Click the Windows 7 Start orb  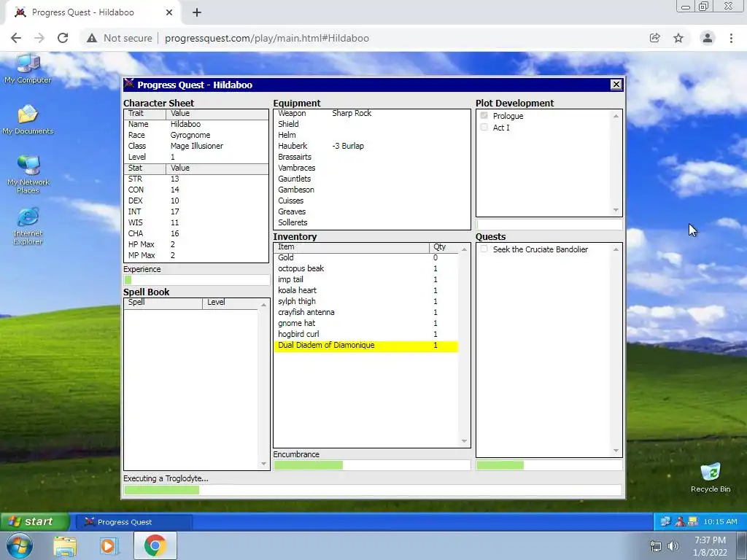20,545
